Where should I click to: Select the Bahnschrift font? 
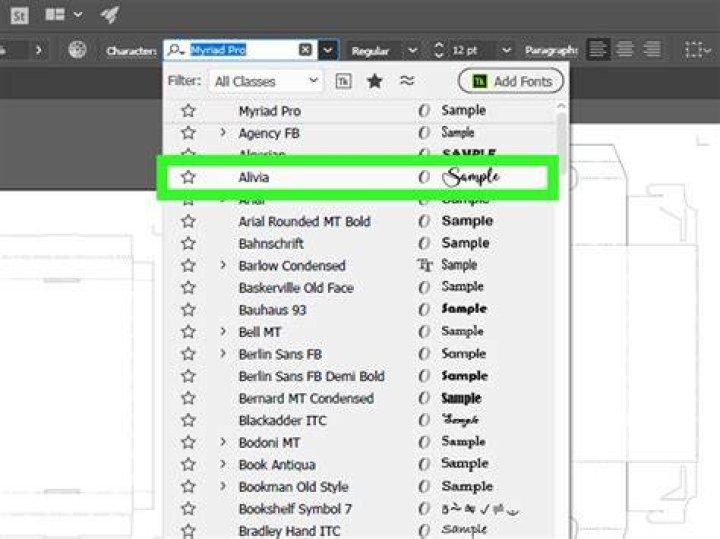[271, 243]
